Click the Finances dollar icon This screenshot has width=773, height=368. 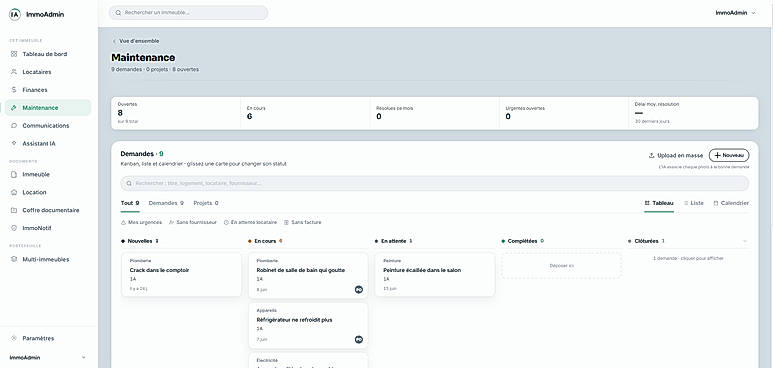14,90
